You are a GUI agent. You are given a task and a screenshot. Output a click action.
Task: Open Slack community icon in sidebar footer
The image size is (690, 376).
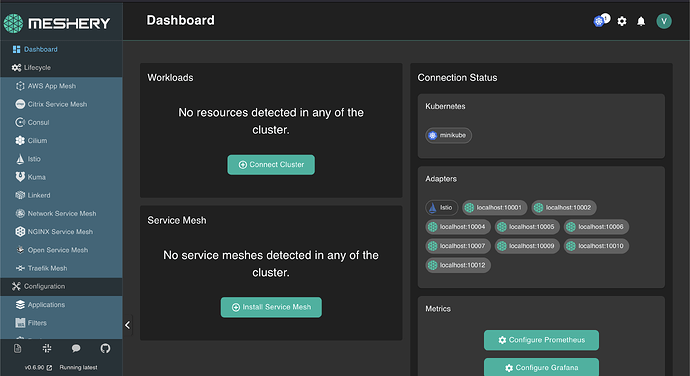[x=47, y=348]
